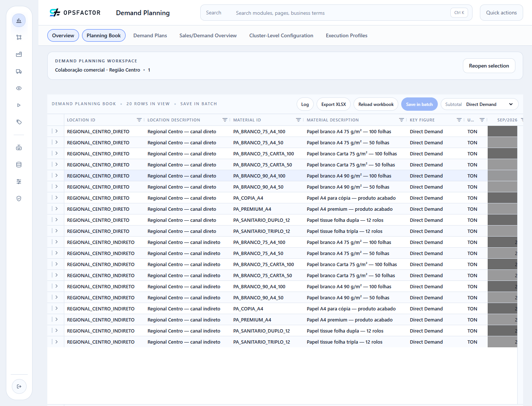Open the price tag sidebar icon
Screen dimensions: 532x406
[x=19, y=122]
